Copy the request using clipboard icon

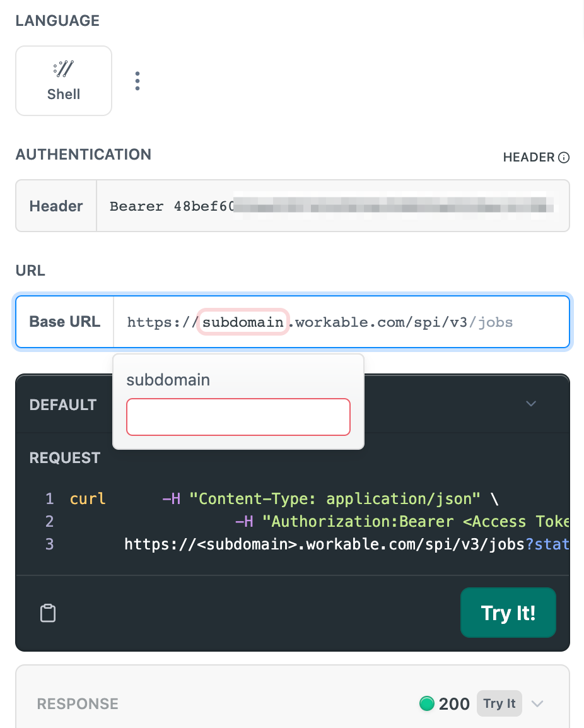point(48,613)
